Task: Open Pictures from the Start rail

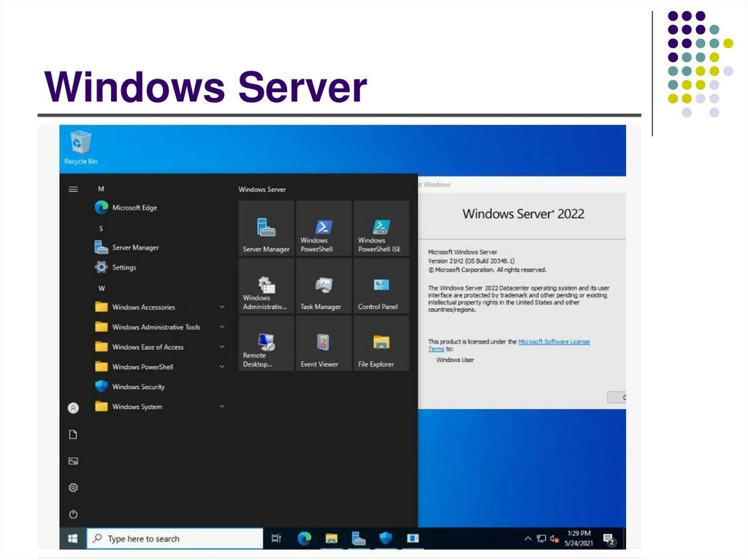Action: coord(73,461)
